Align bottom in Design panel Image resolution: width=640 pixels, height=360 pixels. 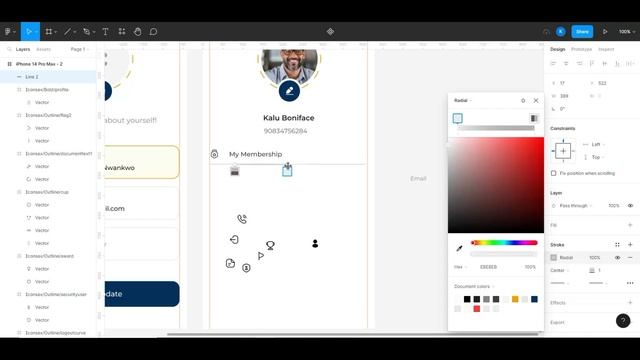pyautogui.click(x=617, y=64)
